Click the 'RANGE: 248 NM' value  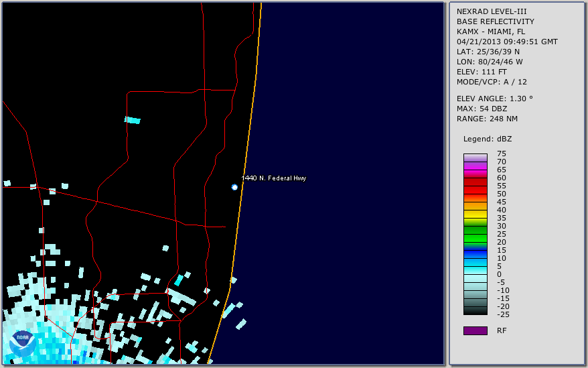point(487,119)
